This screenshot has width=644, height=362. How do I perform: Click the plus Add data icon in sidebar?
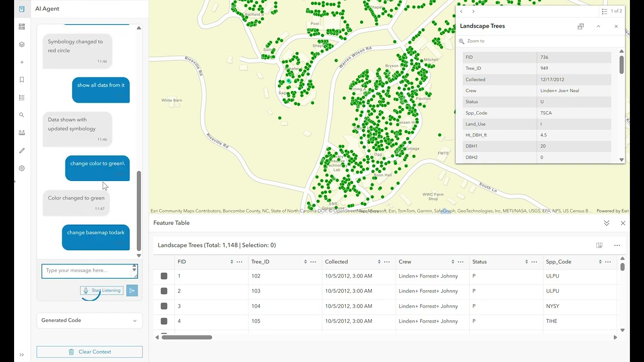pyautogui.click(x=22, y=62)
